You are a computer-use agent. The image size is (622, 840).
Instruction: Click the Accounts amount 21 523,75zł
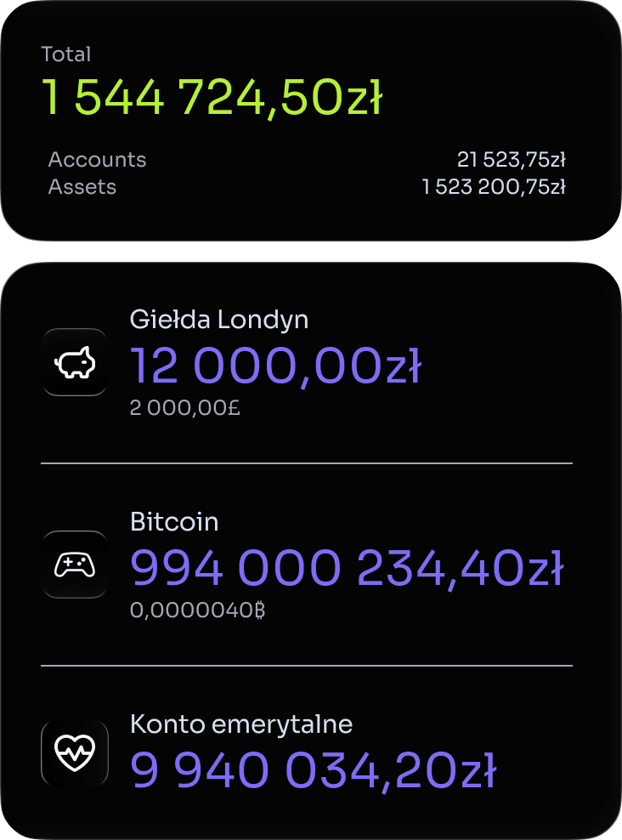click(511, 160)
